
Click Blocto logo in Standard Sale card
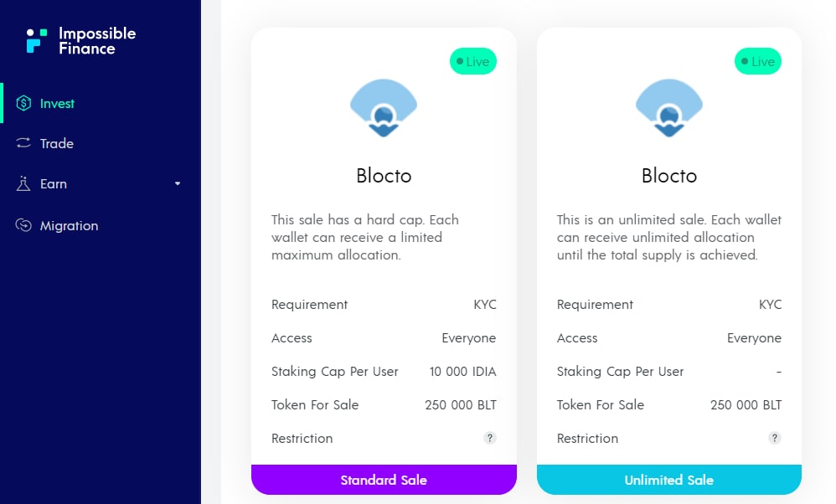point(383,108)
